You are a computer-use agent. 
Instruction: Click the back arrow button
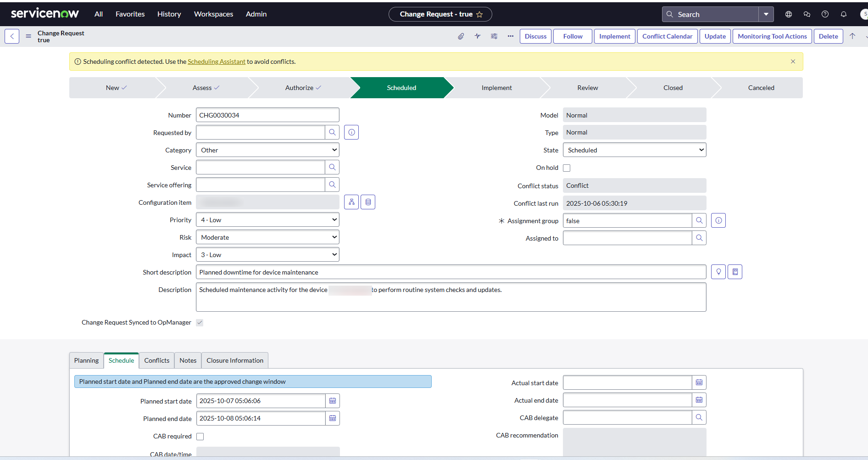[12, 36]
